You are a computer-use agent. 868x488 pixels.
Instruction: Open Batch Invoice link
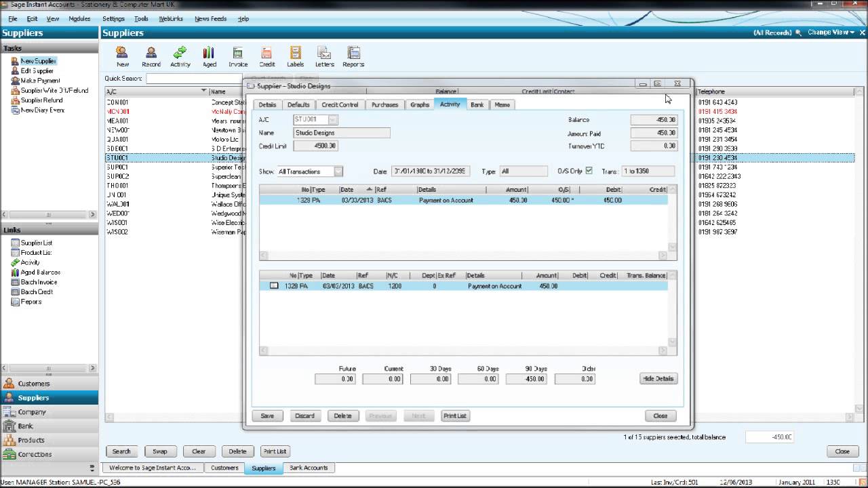pos(39,282)
